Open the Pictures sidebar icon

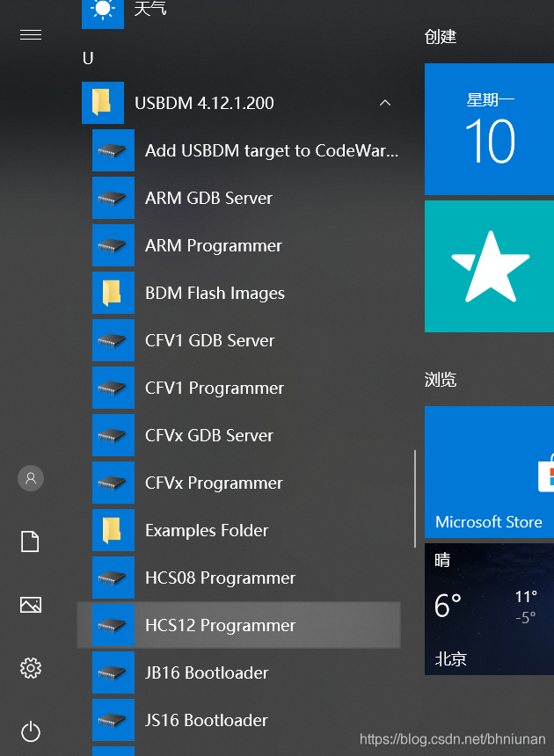31,605
